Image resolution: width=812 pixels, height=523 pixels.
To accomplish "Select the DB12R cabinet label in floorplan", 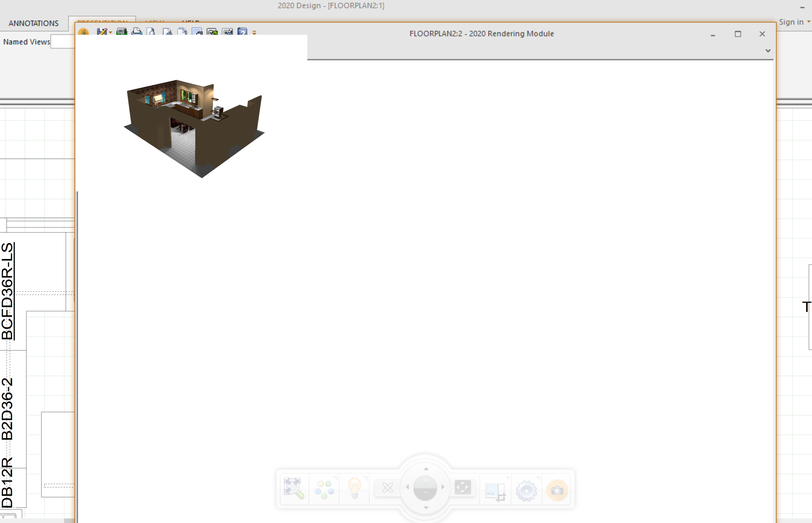I will (x=7, y=482).
